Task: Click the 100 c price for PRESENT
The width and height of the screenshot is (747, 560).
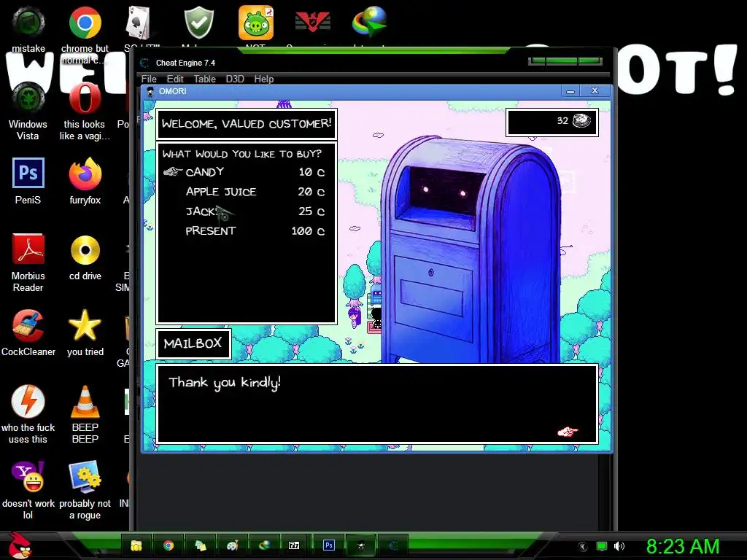Action: (308, 231)
